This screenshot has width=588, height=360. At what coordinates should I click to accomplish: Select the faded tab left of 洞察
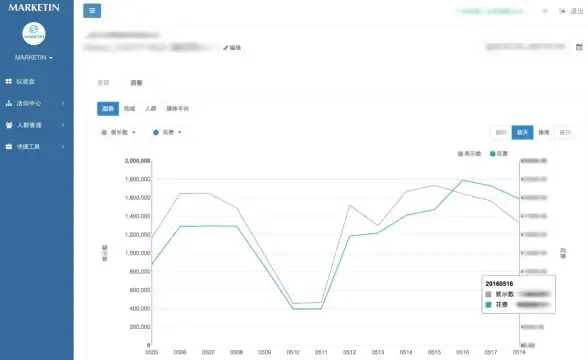(x=104, y=83)
